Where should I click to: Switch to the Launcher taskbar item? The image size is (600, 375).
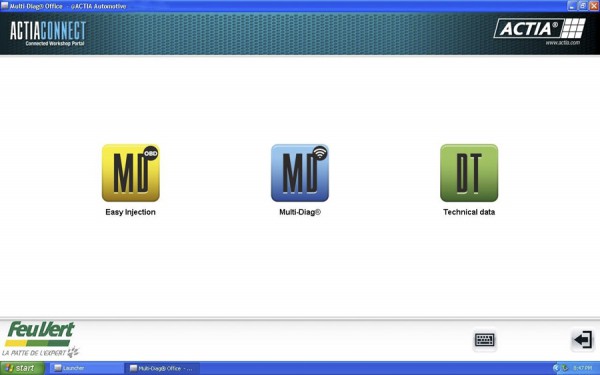click(86, 368)
